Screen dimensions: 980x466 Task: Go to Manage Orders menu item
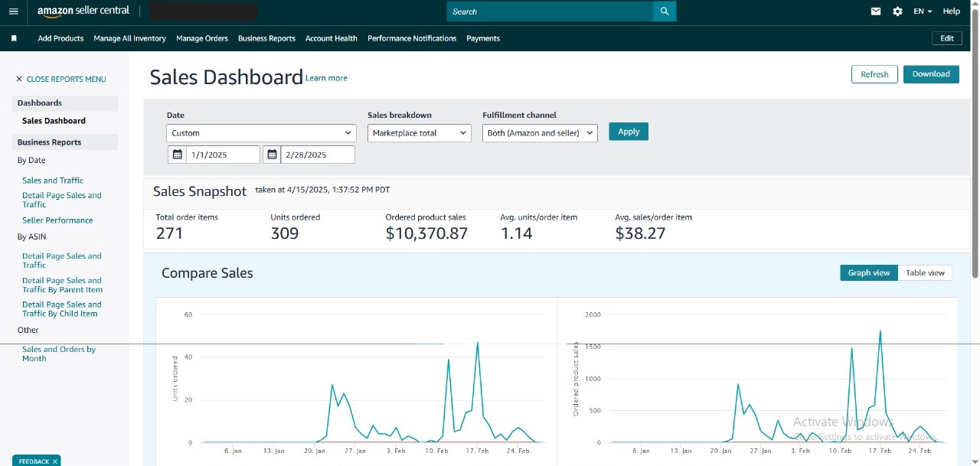click(x=202, y=38)
